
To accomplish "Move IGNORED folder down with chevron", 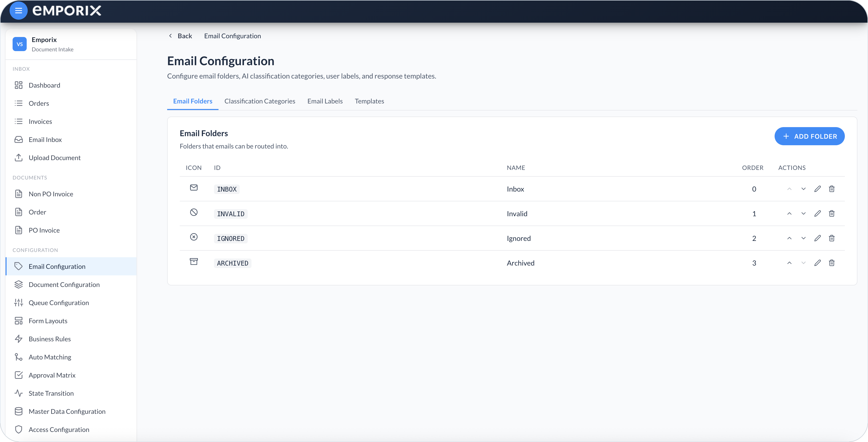I will (x=803, y=238).
